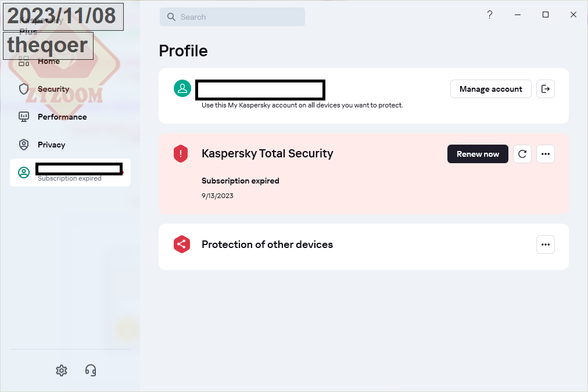Click the Manage account button
This screenshot has height=392, width=588.
click(x=490, y=89)
